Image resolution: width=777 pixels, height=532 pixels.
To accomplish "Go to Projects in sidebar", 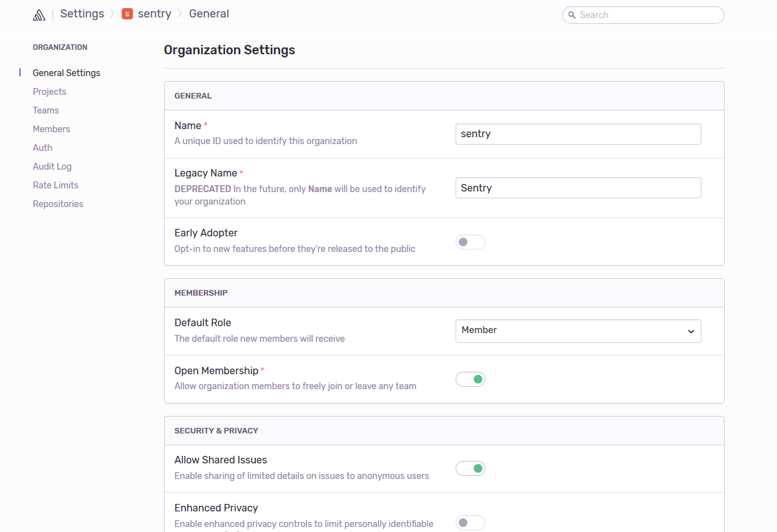I will tap(49, 92).
